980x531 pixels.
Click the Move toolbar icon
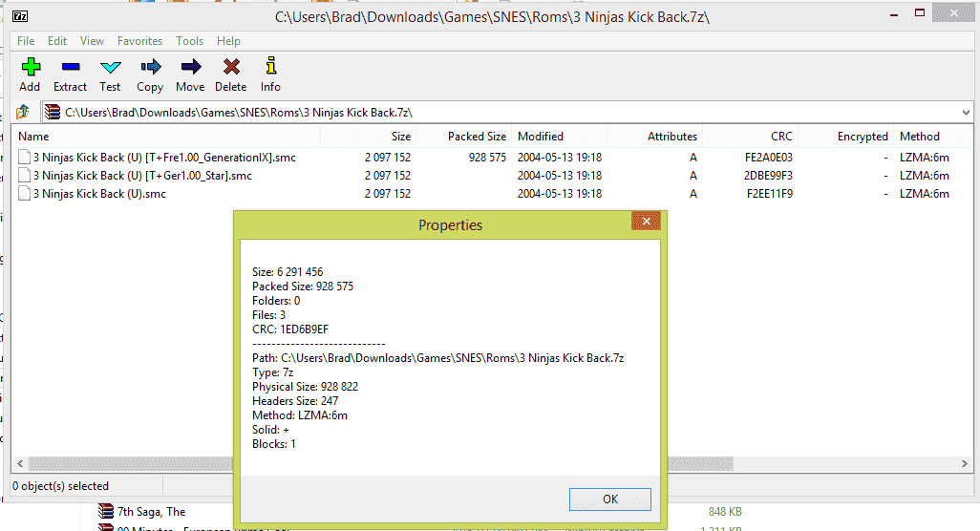point(191,66)
